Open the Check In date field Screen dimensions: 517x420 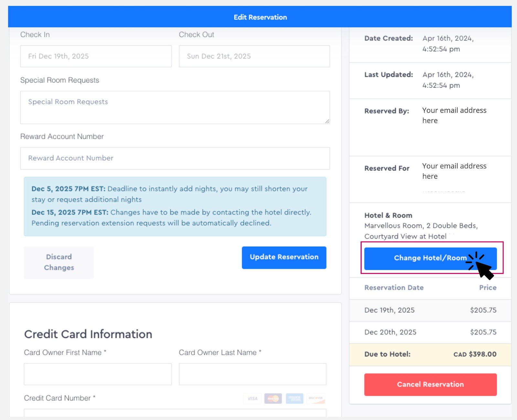pos(96,56)
